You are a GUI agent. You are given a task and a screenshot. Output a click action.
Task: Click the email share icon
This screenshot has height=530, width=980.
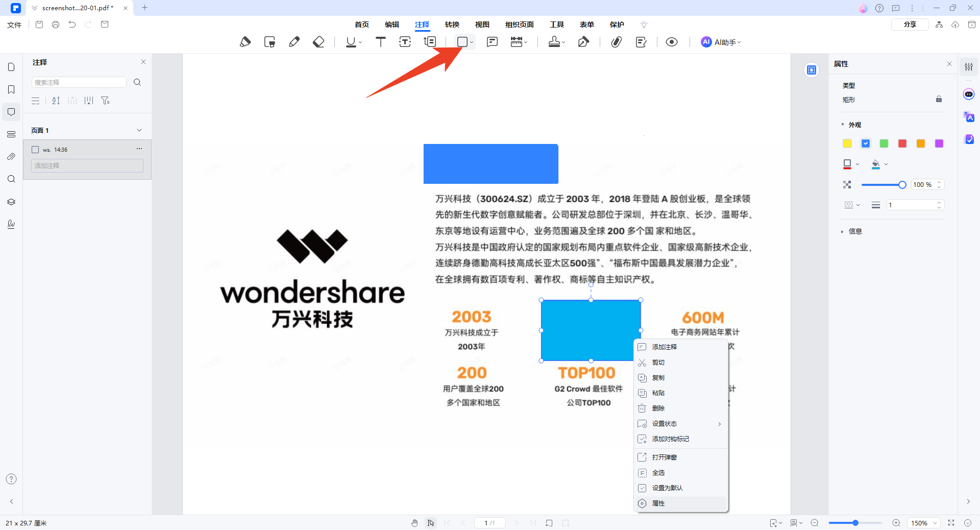coord(105,25)
